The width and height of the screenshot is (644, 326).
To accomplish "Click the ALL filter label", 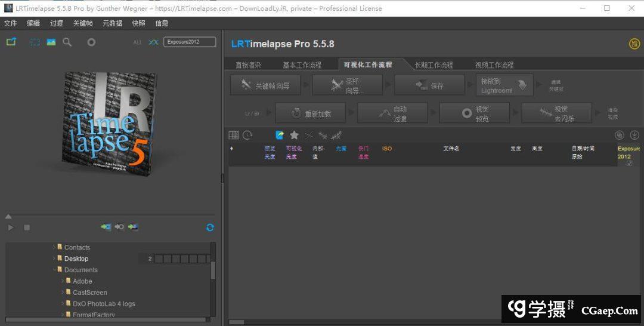I will tap(137, 42).
